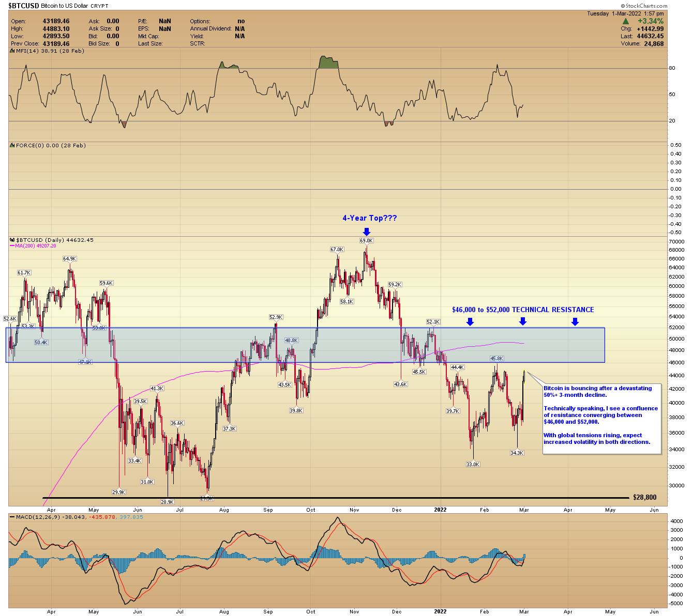
Task: Click the 'SCTR:' label
Action: pos(198,43)
